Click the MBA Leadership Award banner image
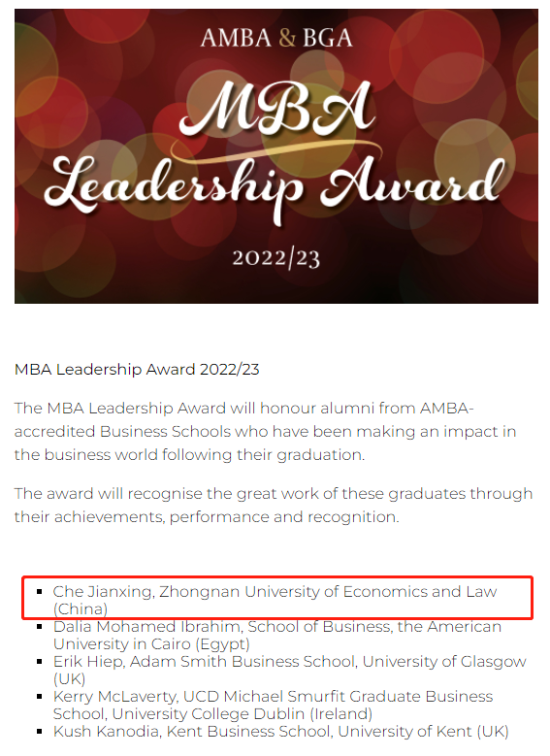 (x=276, y=156)
